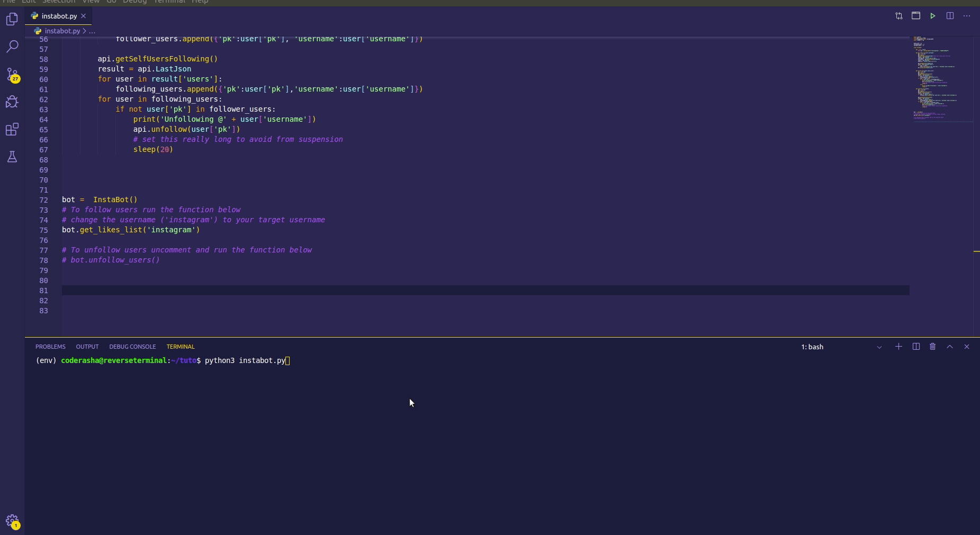Open the Search view in activity bar

click(x=12, y=47)
